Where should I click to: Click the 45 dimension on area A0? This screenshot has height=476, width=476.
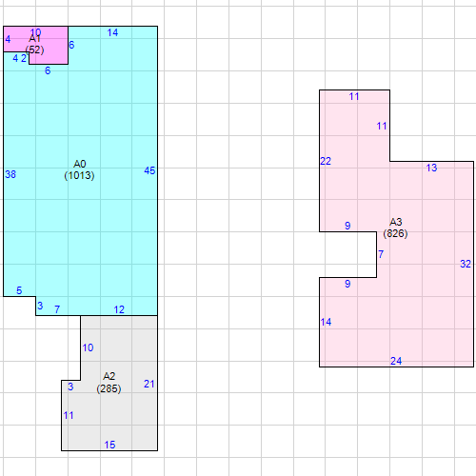click(149, 170)
